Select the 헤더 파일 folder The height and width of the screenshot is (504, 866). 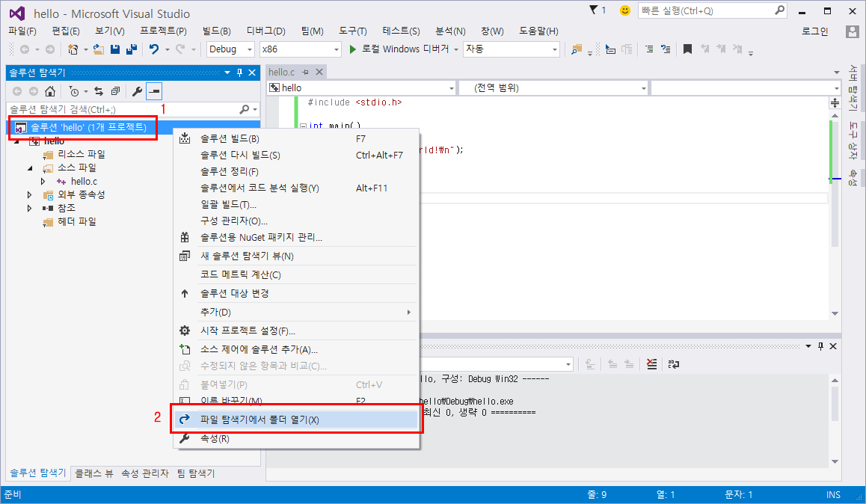click(x=77, y=222)
